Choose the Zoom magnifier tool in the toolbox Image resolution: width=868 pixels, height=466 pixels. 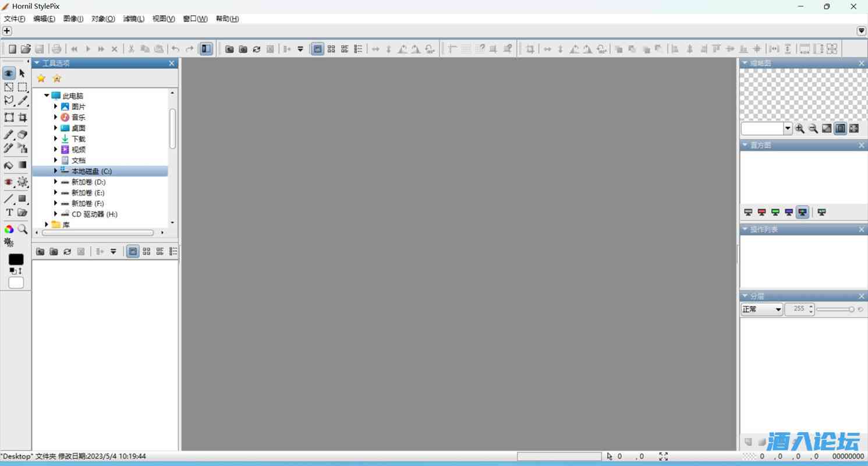click(x=23, y=230)
